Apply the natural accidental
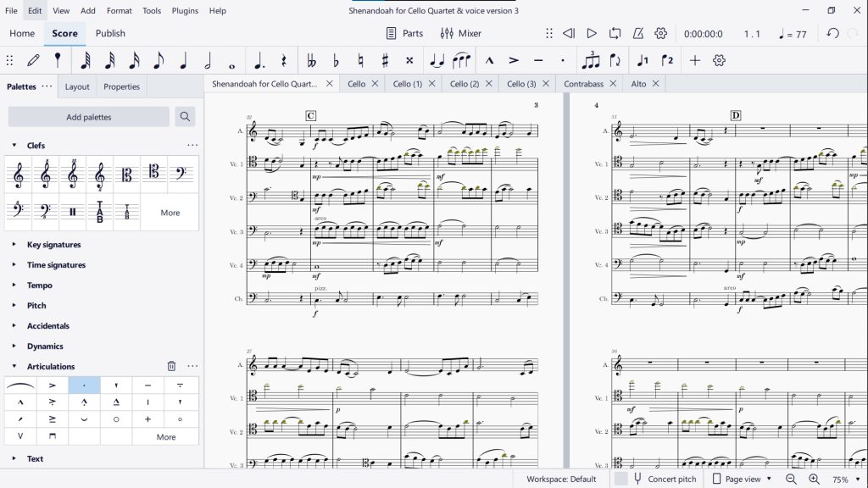 coord(360,61)
